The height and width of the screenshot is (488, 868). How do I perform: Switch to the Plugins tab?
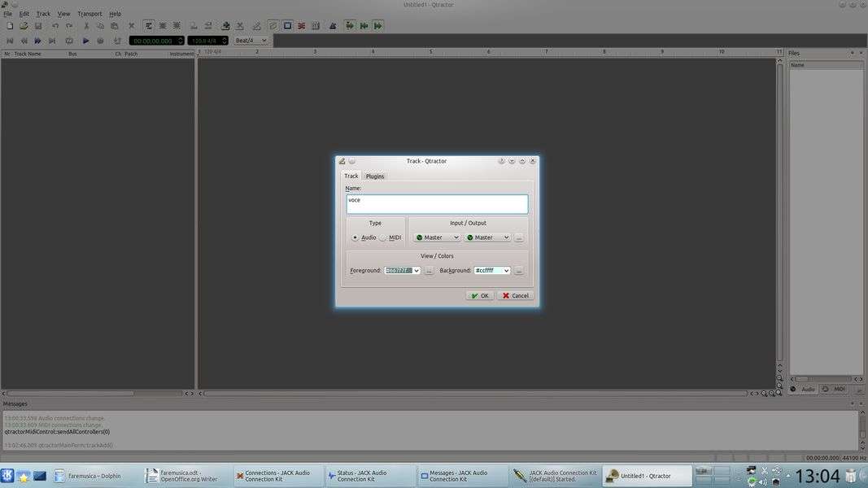tap(374, 176)
